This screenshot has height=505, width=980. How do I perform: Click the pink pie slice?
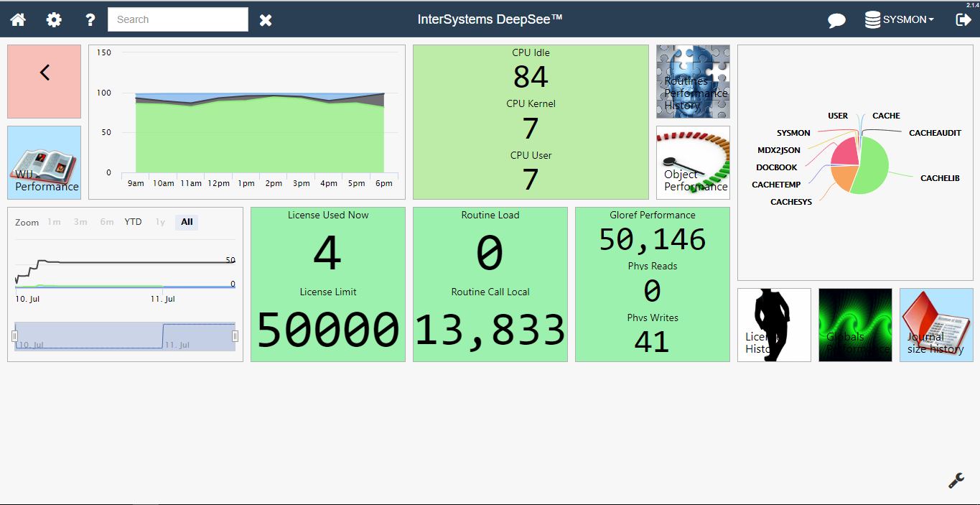pyautogui.click(x=846, y=152)
